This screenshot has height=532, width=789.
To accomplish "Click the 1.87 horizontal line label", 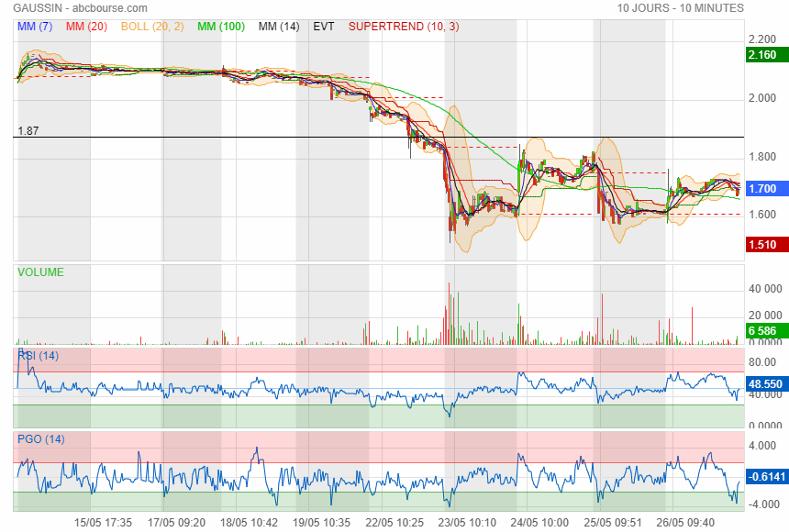I will [x=28, y=131].
